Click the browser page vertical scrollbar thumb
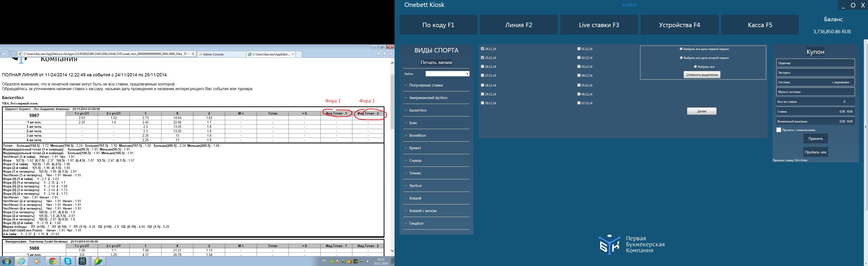The image size is (868, 266). (x=392, y=102)
